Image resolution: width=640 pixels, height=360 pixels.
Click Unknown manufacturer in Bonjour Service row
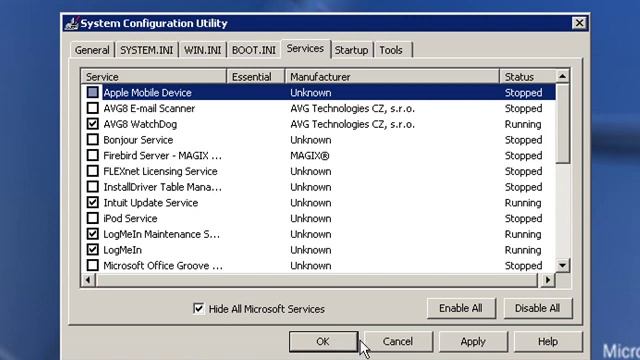point(311,140)
